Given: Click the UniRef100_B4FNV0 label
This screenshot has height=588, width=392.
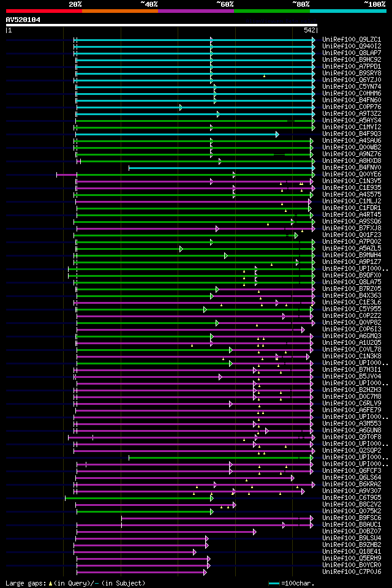Looking at the screenshot, I should (x=352, y=168).
